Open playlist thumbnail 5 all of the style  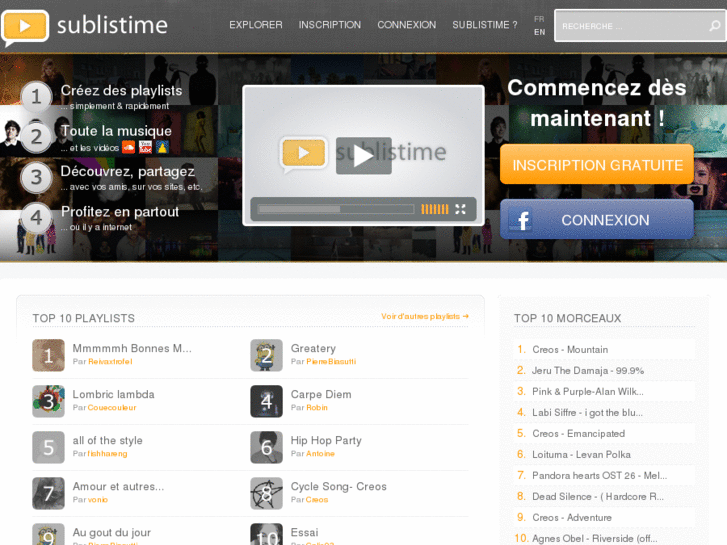coord(48,447)
